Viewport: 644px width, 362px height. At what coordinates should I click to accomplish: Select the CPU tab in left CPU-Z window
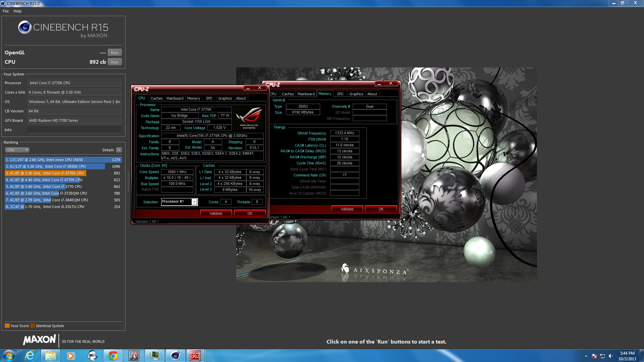point(142,98)
